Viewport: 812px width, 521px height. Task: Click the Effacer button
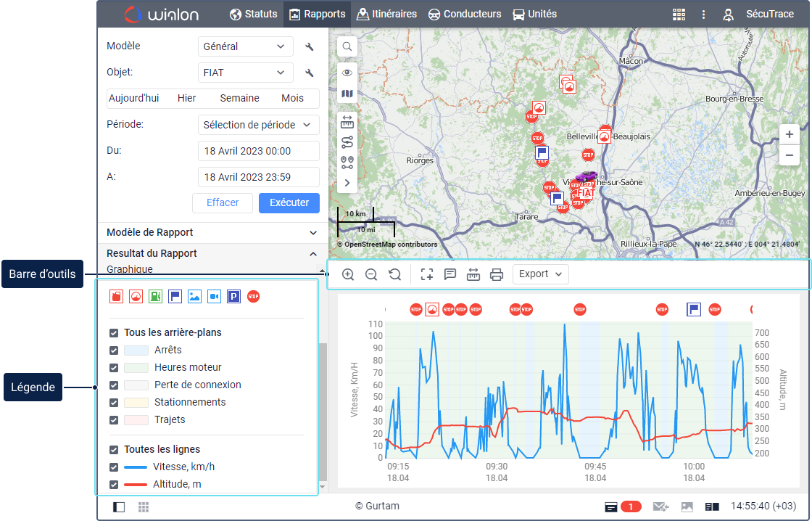tap(223, 202)
